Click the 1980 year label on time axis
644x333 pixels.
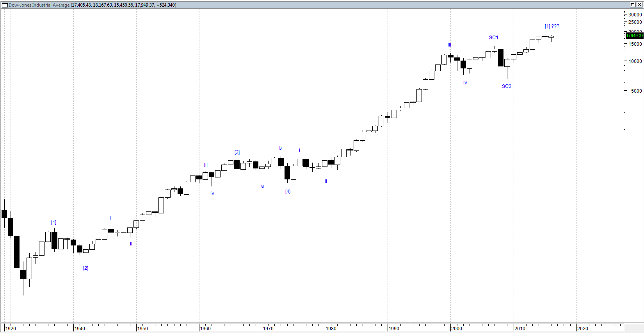pos(331,328)
